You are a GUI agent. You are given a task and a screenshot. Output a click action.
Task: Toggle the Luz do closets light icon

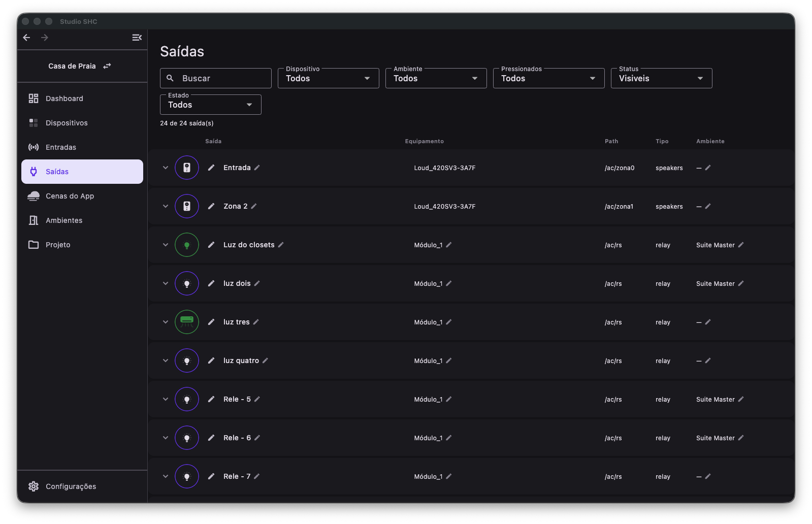tap(187, 245)
